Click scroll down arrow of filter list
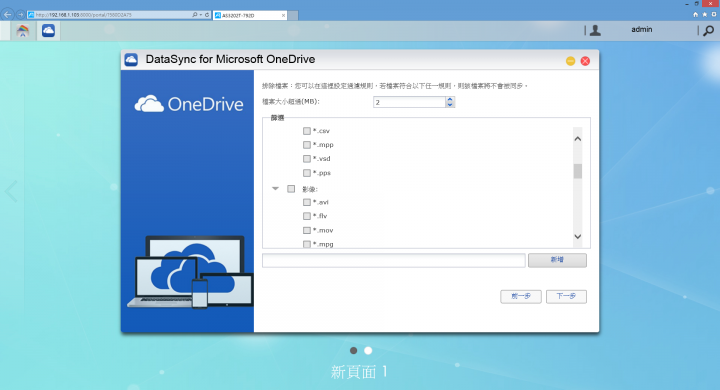 [x=578, y=237]
